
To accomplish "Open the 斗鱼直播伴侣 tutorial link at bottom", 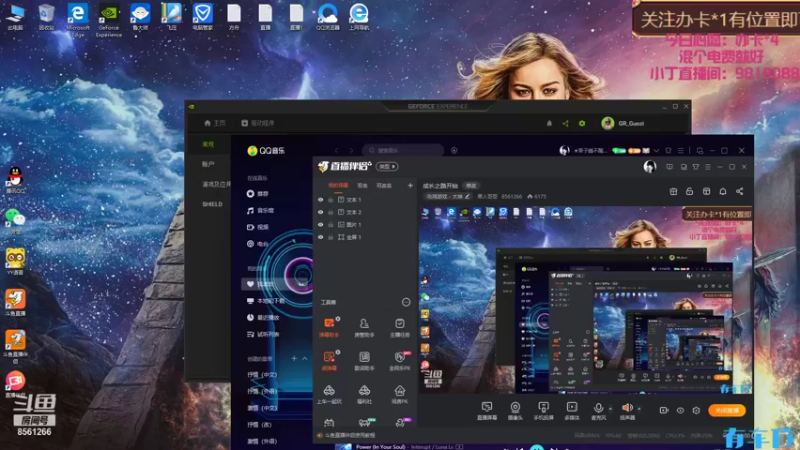I will [x=347, y=435].
